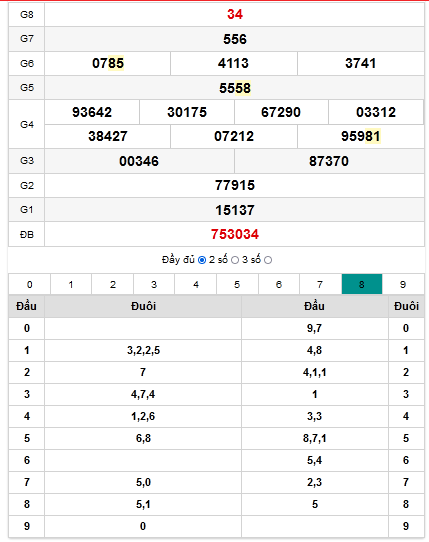429x542 pixels.
Task: Switch to digit tab 2
Action: pyautogui.click(x=113, y=284)
